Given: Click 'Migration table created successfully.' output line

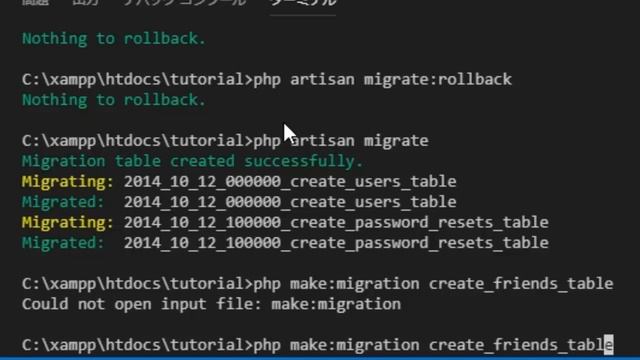Looking at the screenshot, I should 192,161.
